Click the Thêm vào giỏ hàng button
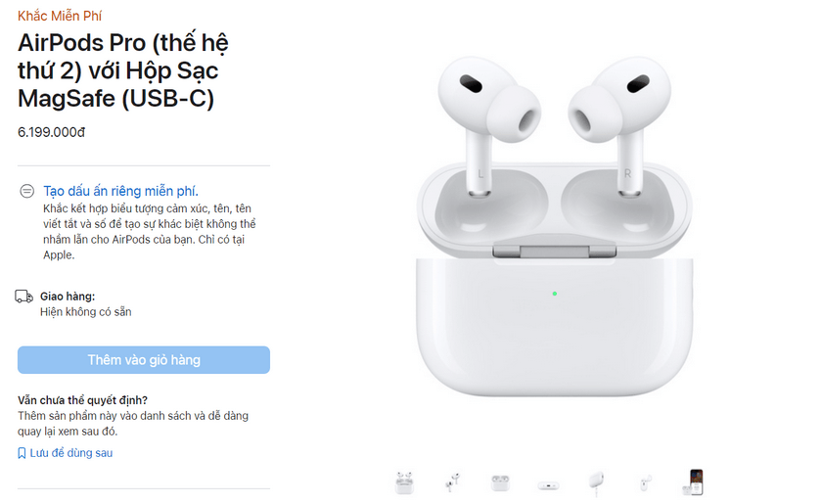 tap(144, 360)
